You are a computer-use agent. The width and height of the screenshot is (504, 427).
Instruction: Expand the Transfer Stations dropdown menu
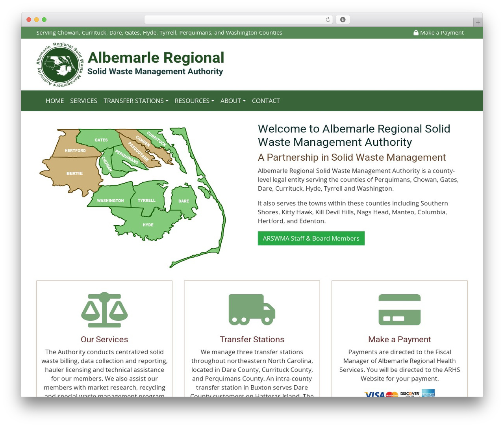[136, 101]
